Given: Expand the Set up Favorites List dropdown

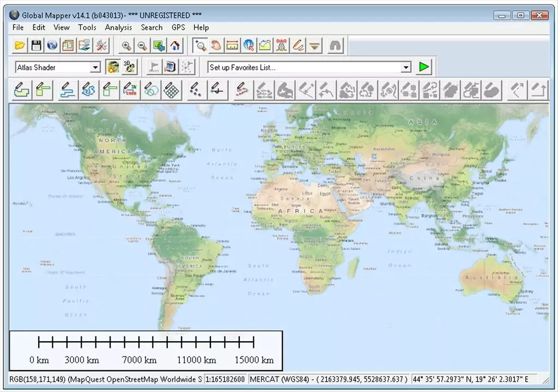Looking at the screenshot, I should point(405,67).
